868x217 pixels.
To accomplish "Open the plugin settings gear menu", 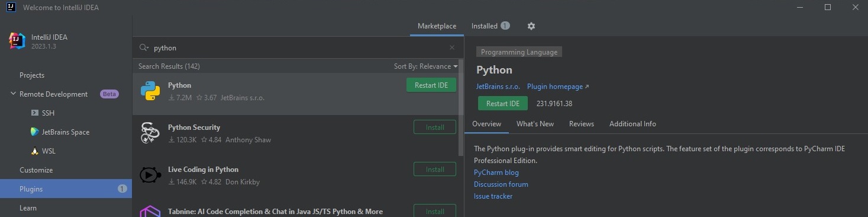I will [531, 26].
